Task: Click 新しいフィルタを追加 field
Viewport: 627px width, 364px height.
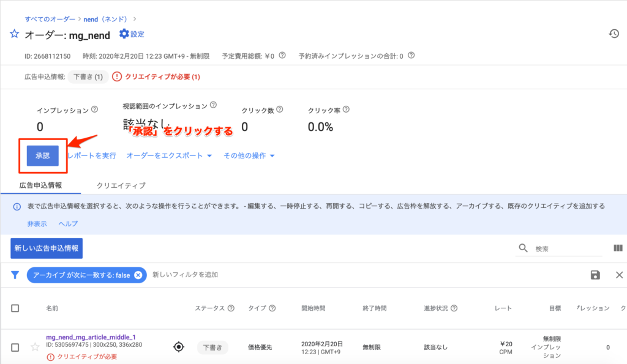Action: [185, 275]
